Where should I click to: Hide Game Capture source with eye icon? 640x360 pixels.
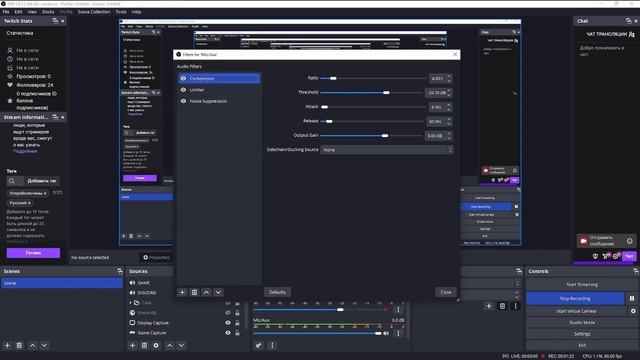click(228, 333)
